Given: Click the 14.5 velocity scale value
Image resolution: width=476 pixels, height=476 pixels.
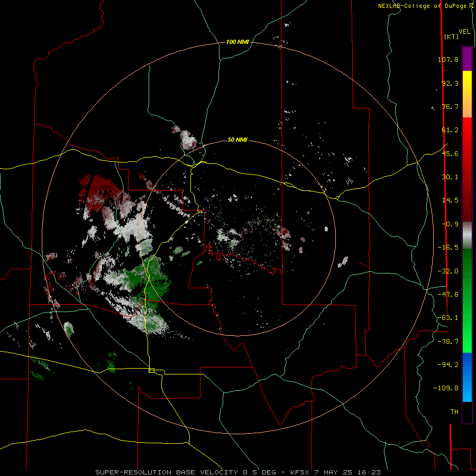Looking at the screenshot, I should tap(450, 200).
